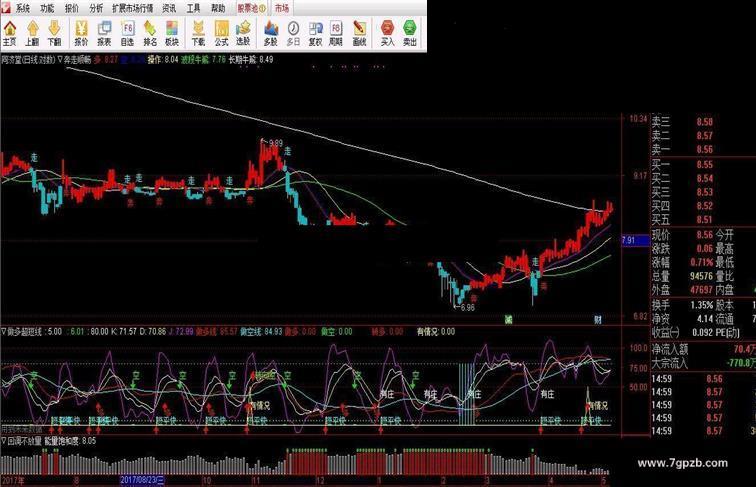756x487 pixels.
Task: Expand the 做多超短线 indicator dropdown triangle
Action: click(4, 332)
